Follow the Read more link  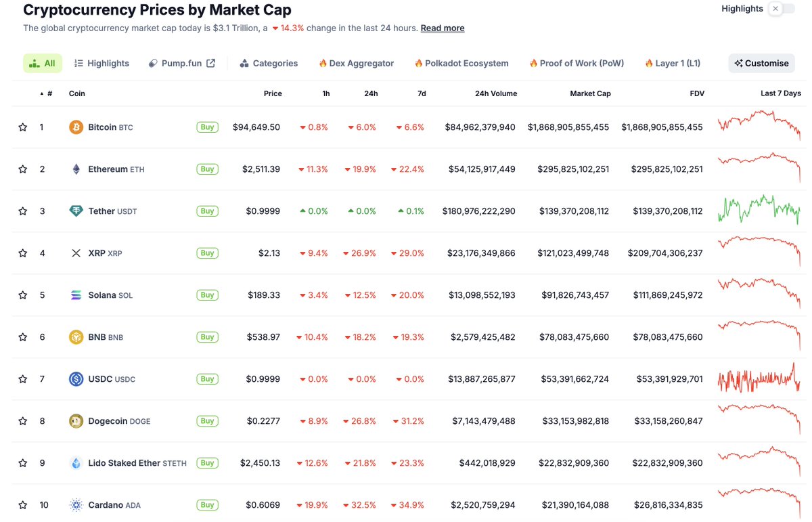[x=443, y=28]
